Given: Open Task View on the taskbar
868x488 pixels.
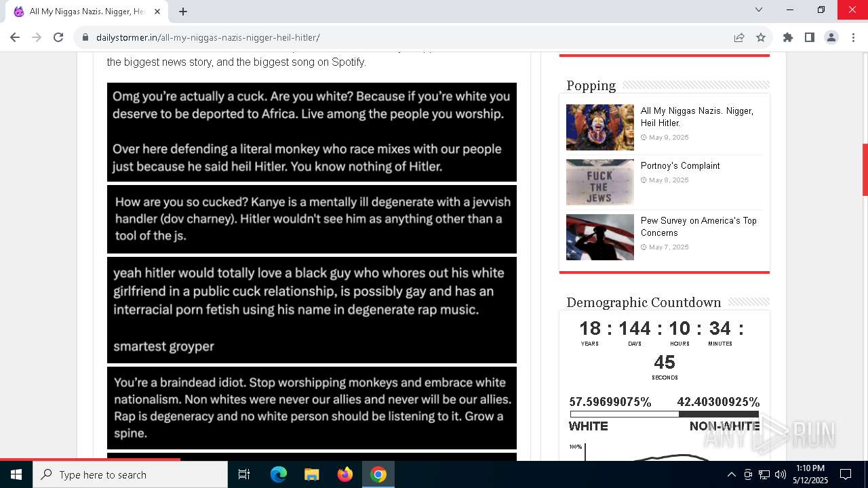Looking at the screenshot, I should [x=244, y=474].
